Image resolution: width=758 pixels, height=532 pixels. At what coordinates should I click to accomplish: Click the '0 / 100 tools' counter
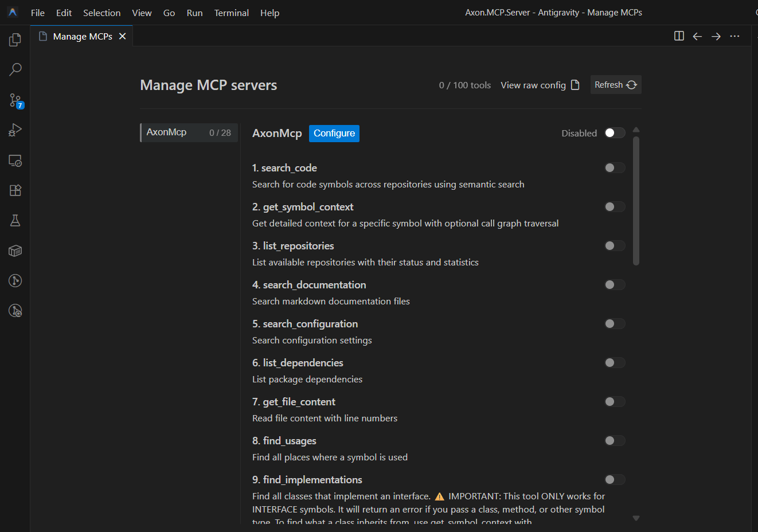[x=465, y=85]
